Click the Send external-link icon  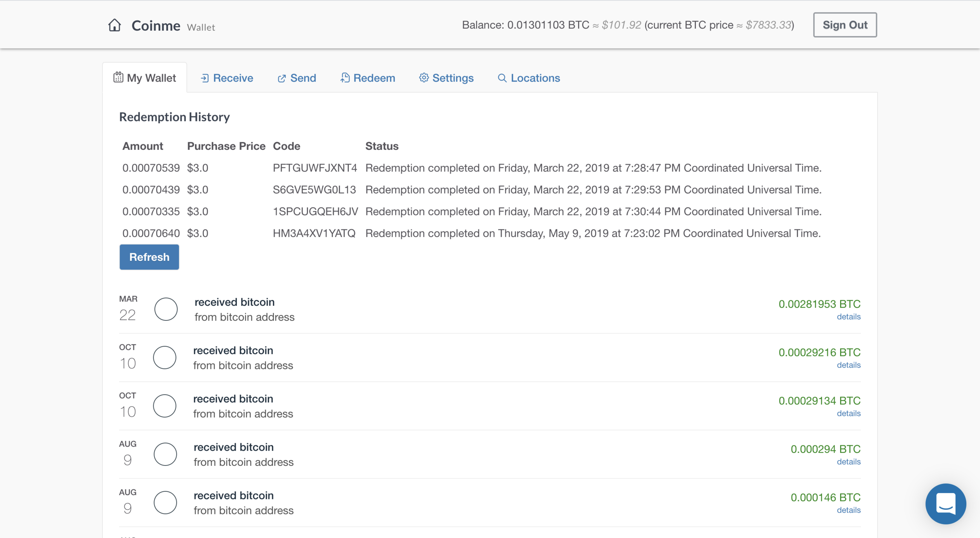point(281,78)
